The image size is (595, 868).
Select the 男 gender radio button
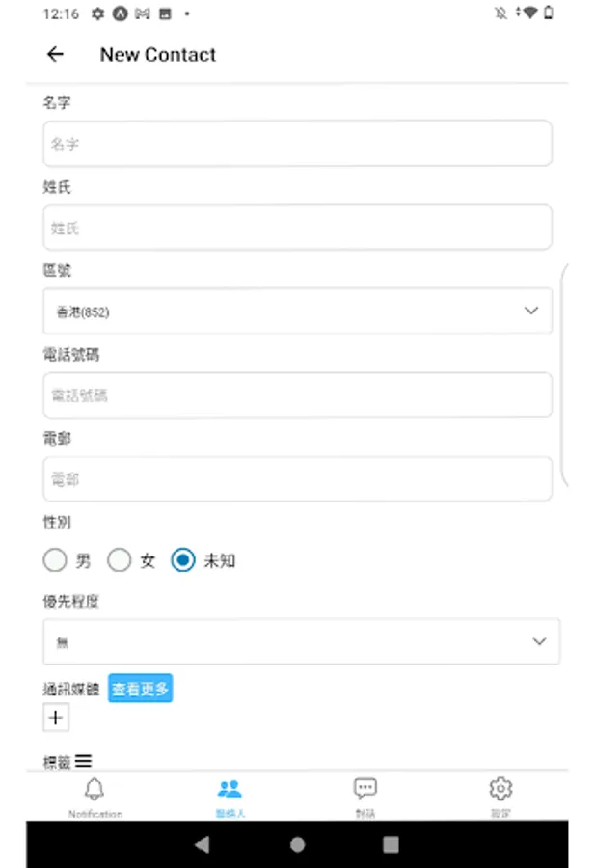point(55,560)
